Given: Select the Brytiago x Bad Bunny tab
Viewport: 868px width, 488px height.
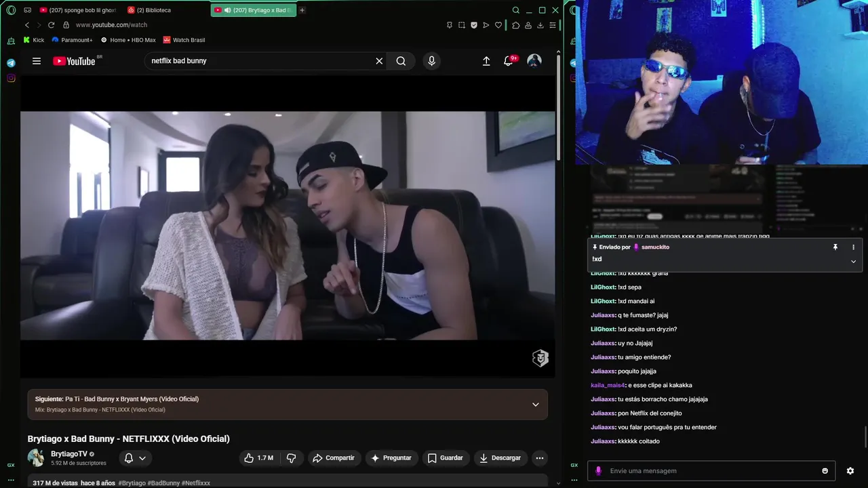Looking at the screenshot, I should point(252,10).
